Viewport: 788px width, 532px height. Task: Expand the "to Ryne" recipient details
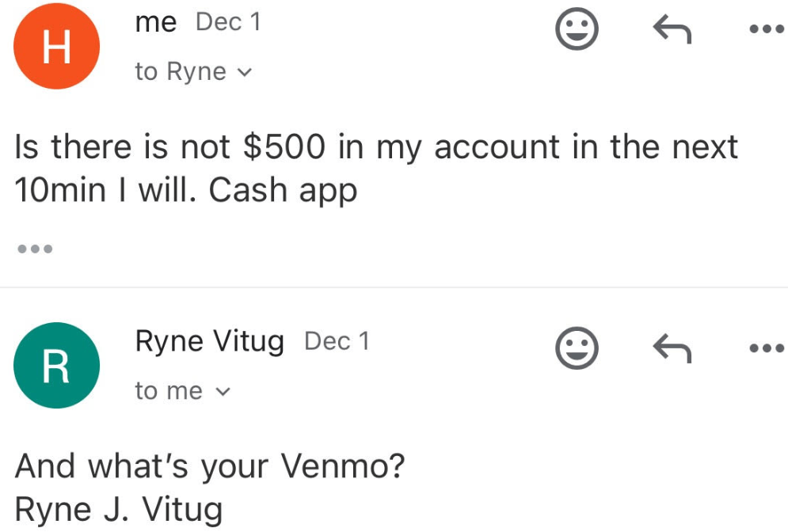point(193,72)
